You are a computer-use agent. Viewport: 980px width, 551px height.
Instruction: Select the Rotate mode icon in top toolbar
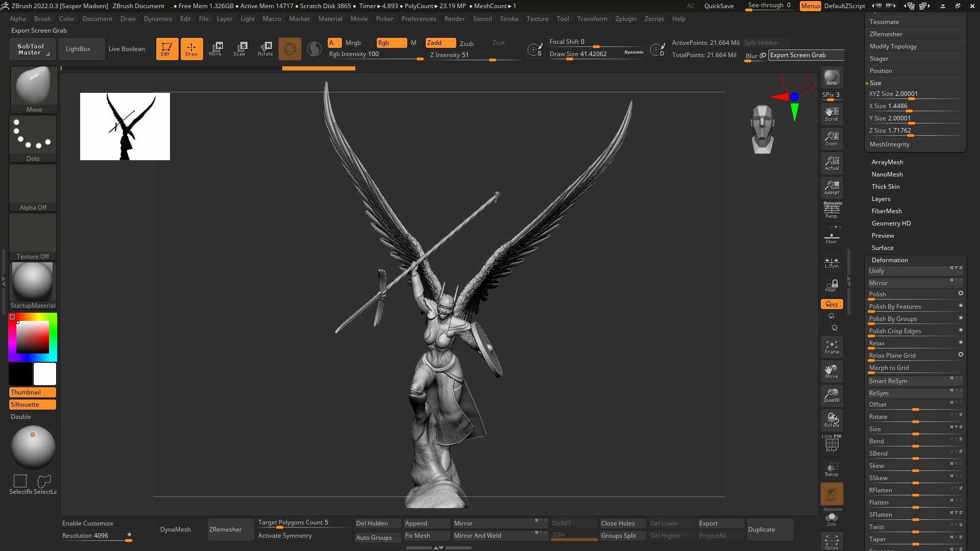tap(265, 48)
